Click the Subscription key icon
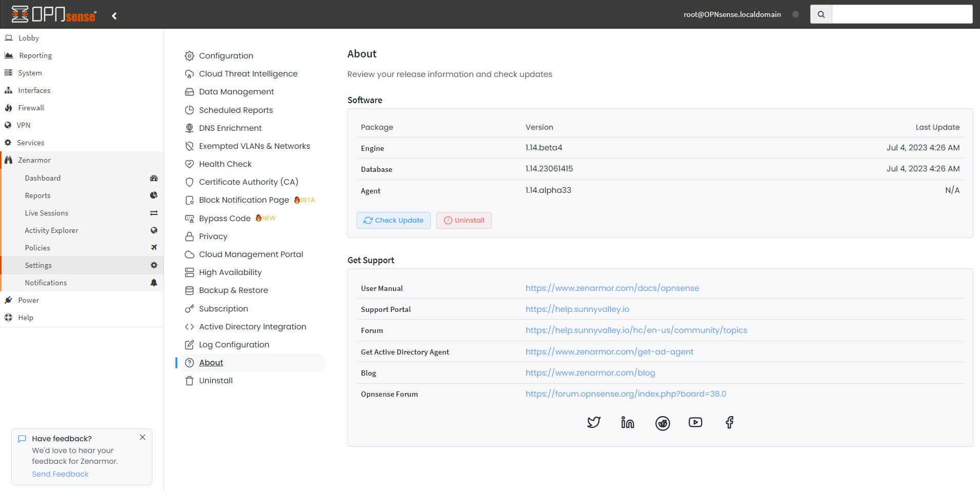Screen dimensions: 980x491 pos(189,309)
